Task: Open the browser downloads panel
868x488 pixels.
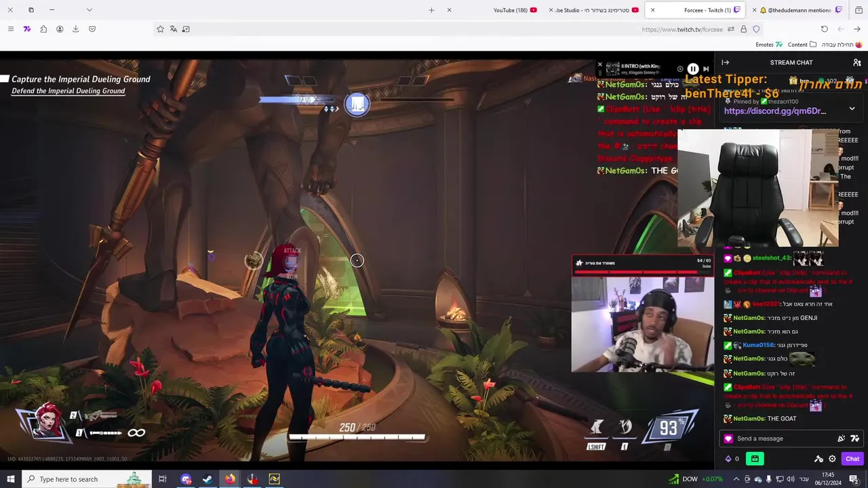Action: pyautogui.click(x=75, y=29)
